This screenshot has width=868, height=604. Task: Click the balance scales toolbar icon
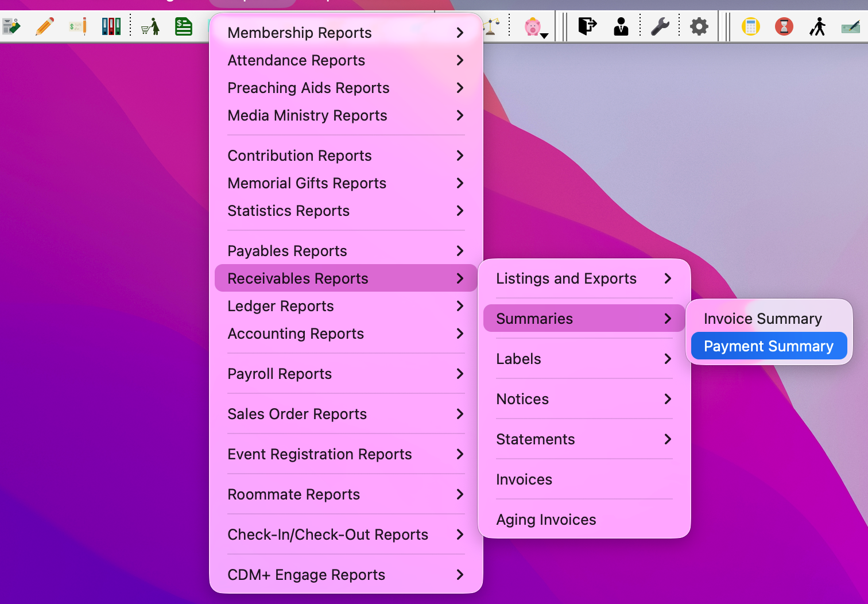point(492,26)
